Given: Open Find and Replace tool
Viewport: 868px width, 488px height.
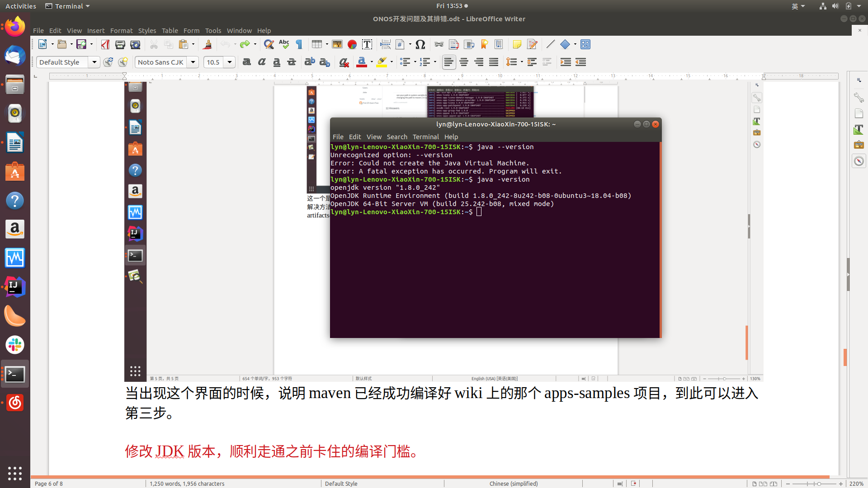Looking at the screenshot, I should coord(269,44).
